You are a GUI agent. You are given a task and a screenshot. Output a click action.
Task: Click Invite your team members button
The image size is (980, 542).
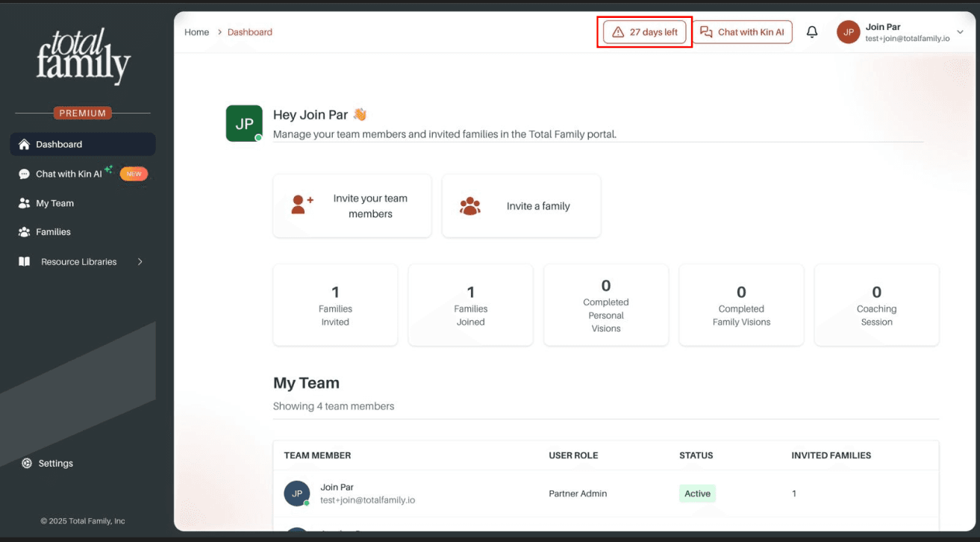click(352, 206)
